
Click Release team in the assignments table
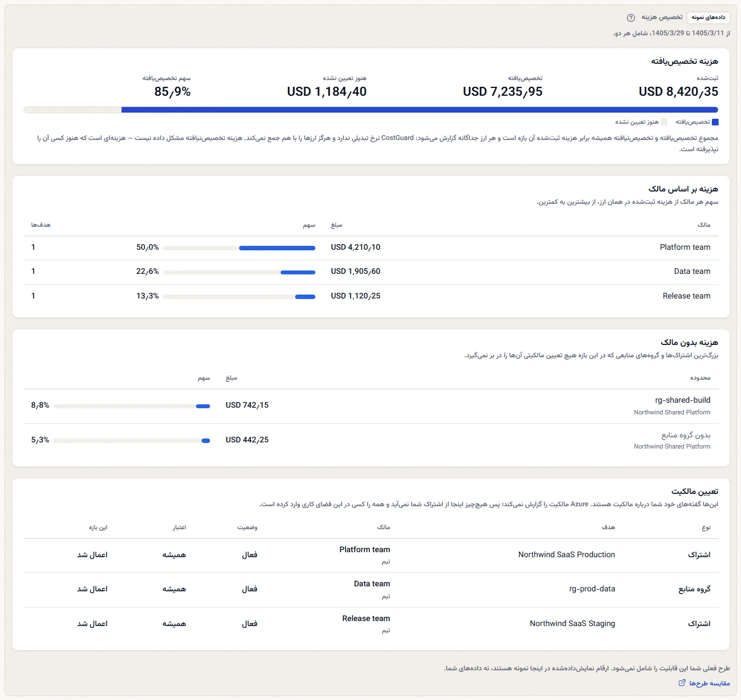click(x=366, y=619)
